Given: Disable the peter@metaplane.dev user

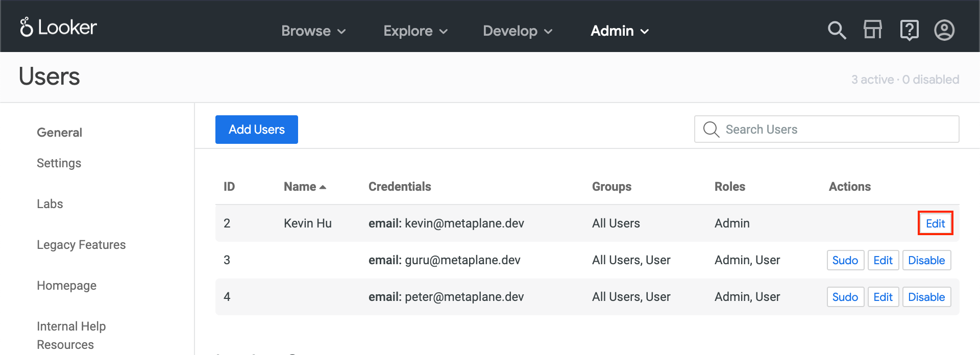Looking at the screenshot, I should click(x=926, y=297).
